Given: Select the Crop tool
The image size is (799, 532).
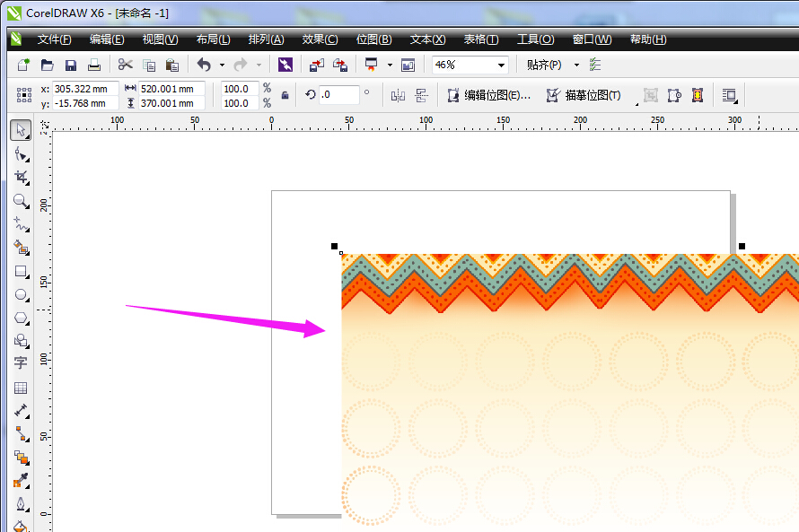Looking at the screenshot, I should 21,177.
